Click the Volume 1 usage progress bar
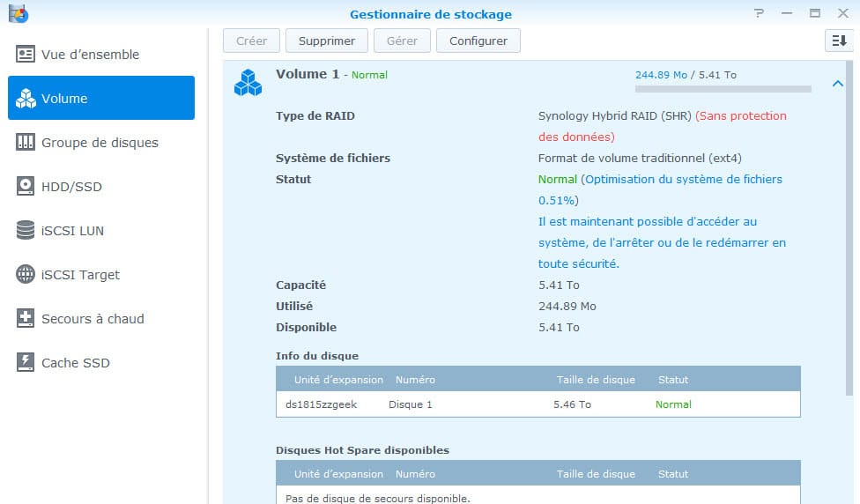This screenshot has width=860, height=504. pos(723,89)
